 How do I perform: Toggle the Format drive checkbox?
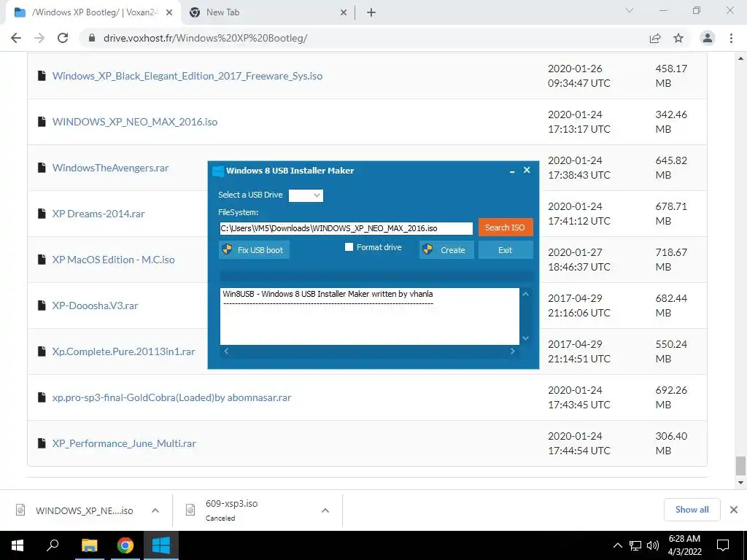(349, 247)
